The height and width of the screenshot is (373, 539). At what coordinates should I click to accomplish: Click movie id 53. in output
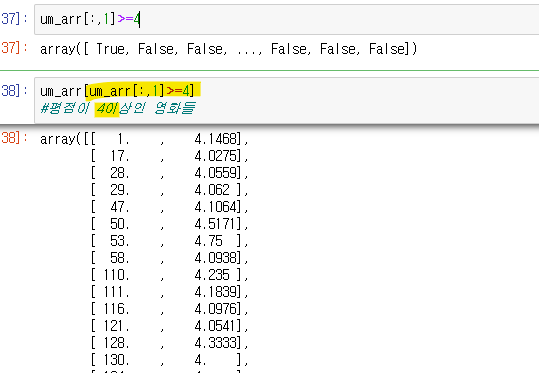point(120,241)
